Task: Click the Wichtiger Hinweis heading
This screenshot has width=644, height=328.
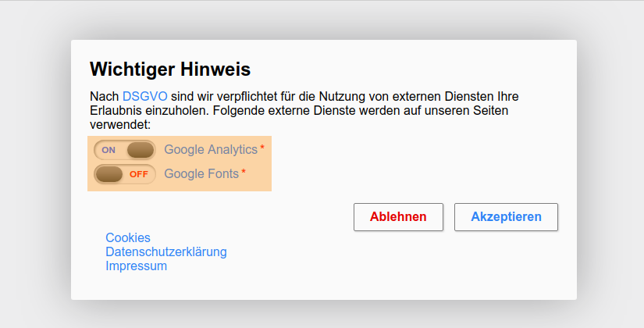Action: click(x=170, y=69)
